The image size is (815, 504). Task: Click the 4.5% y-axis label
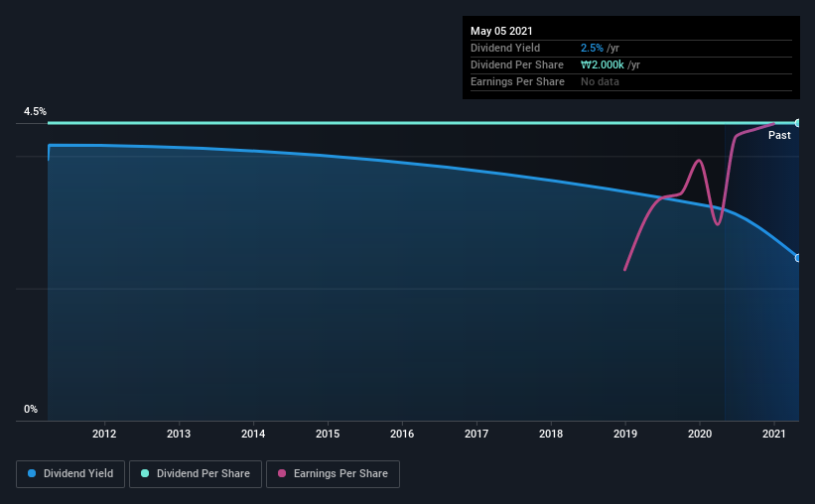(35, 111)
